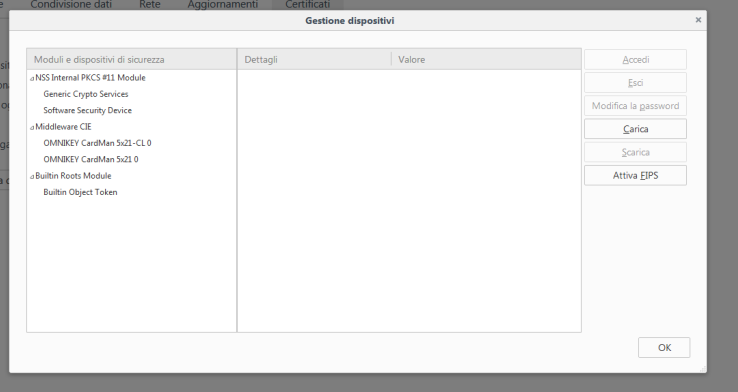Click the Attiva FIPS button
The width and height of the screenshot is (738, 392).
coord(635,176)
